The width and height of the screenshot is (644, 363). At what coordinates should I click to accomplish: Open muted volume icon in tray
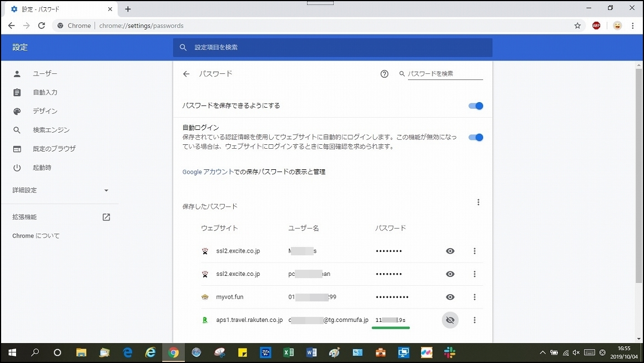[576, 353]
